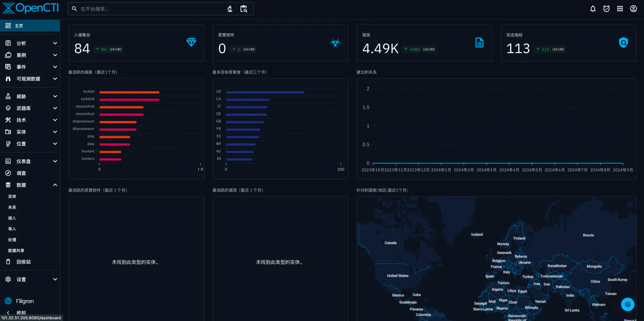Collapse sidebar with 收起 button
Image resolution: width=644 pixels, height=321 pixels.
(x=30, y=312)
